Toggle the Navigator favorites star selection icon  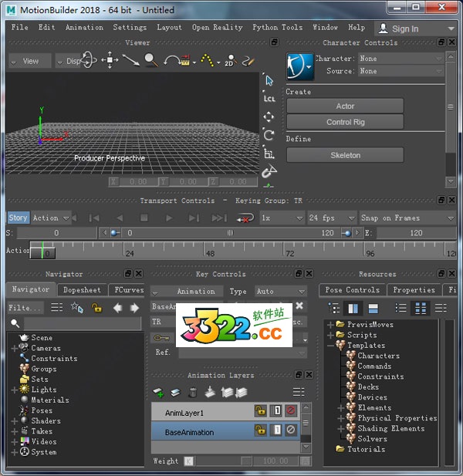(77, 308)
